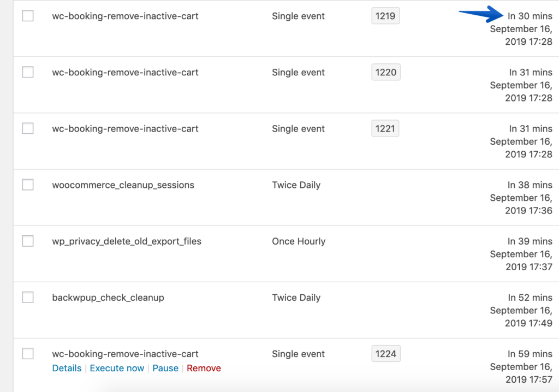Click the 1224 argument badge

386,354
